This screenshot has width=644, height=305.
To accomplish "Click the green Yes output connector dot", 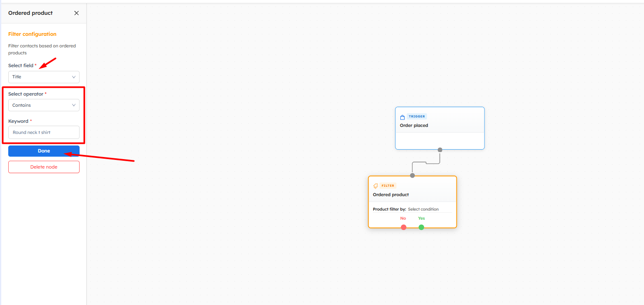I will click(421, 227).
